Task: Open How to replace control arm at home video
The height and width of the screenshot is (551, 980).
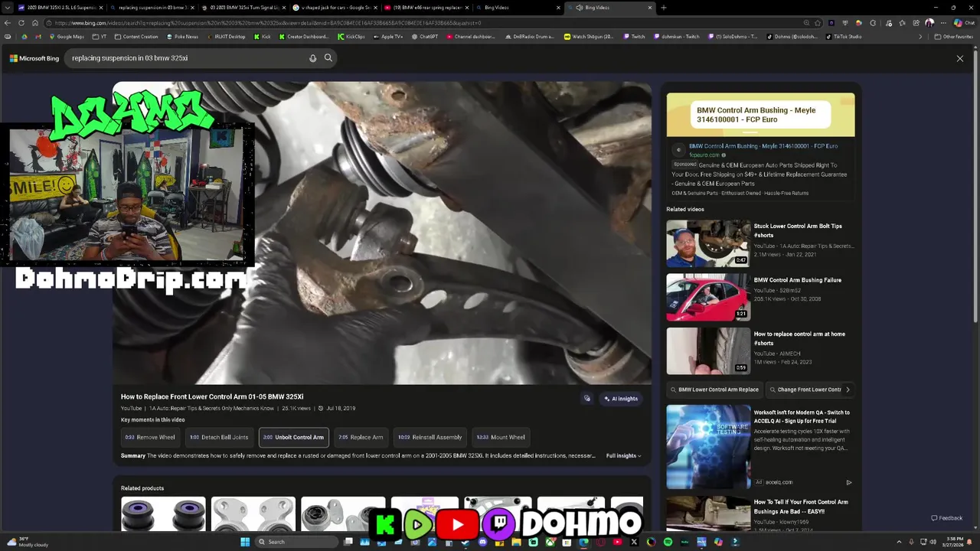Action: pyautogui.click(x=799, y=338)
